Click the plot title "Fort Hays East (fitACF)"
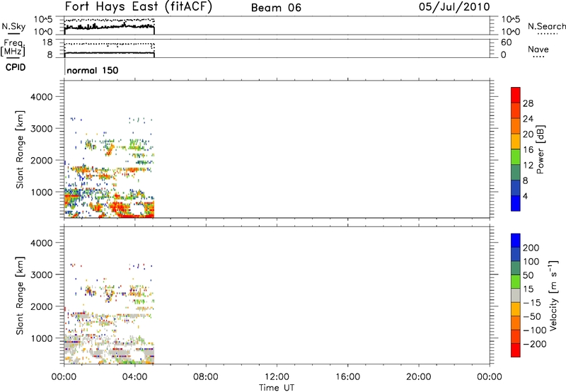566x392 pixels. [x=138, y=6]
